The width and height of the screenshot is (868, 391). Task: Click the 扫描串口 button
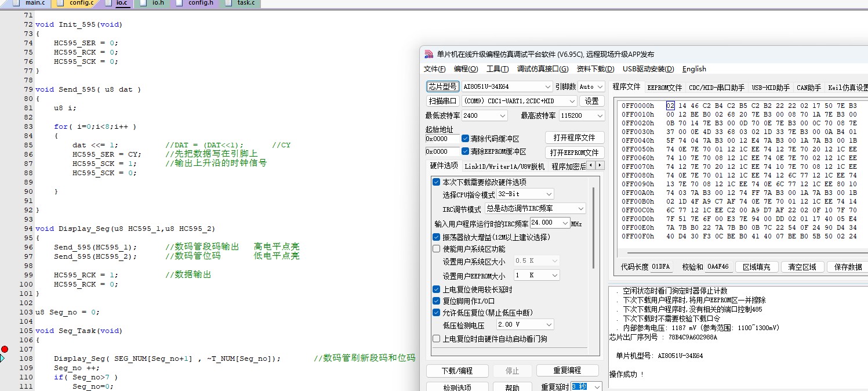[x=443, y=101]
